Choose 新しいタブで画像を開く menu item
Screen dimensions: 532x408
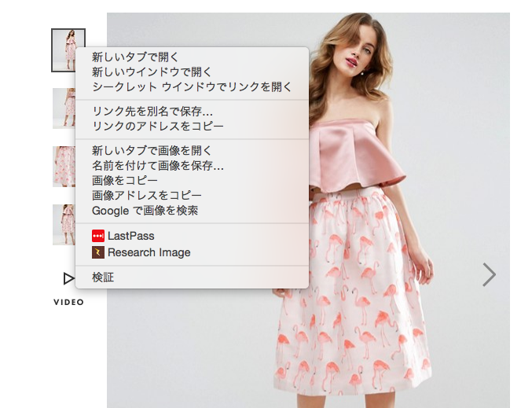pos(152,150)
